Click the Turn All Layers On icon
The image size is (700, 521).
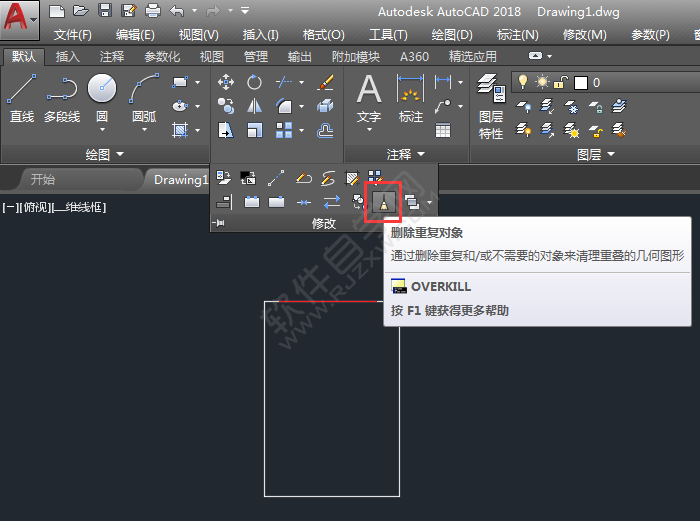coord(523,130)
